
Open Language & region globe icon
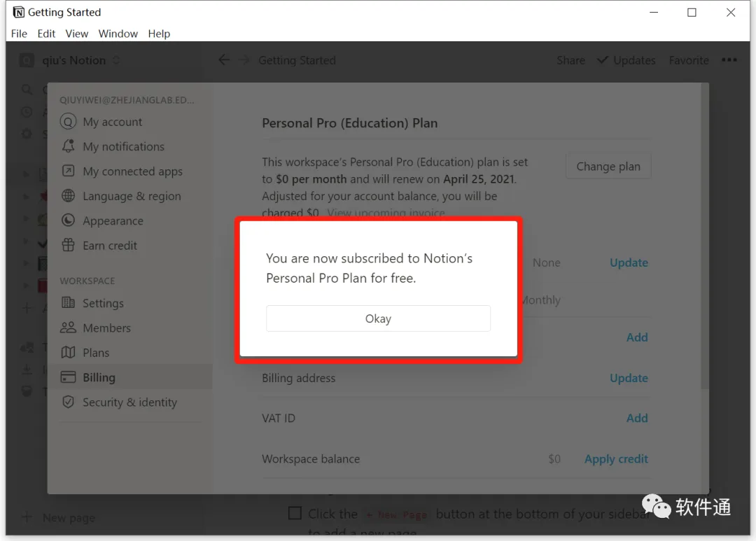click(x=69, y=196)
